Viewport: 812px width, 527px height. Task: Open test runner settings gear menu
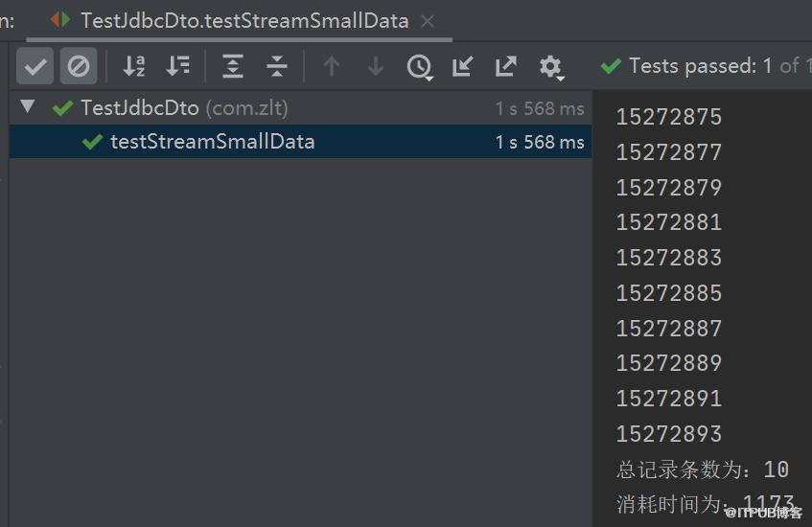[x=551, y=67]
